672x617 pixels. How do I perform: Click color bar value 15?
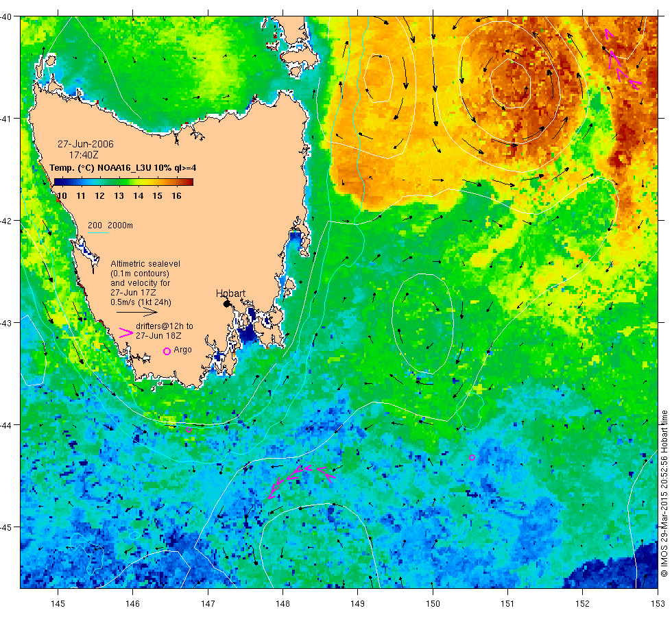click(157, 196)
